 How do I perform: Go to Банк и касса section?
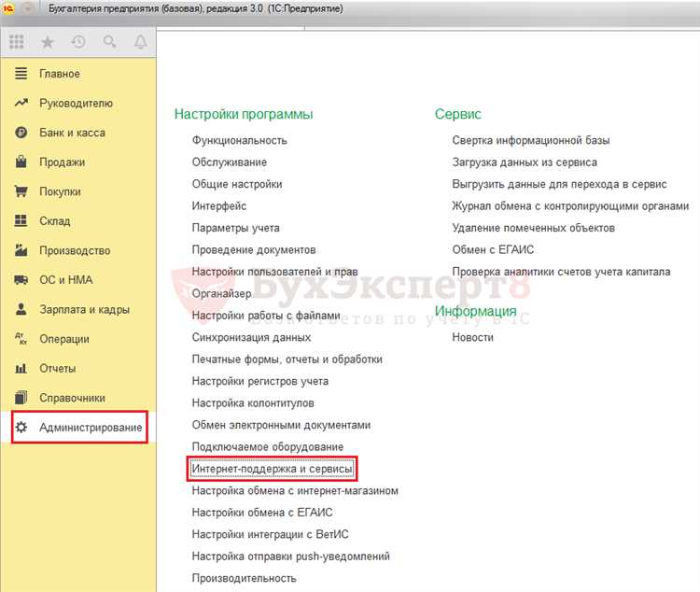point(72,133)
